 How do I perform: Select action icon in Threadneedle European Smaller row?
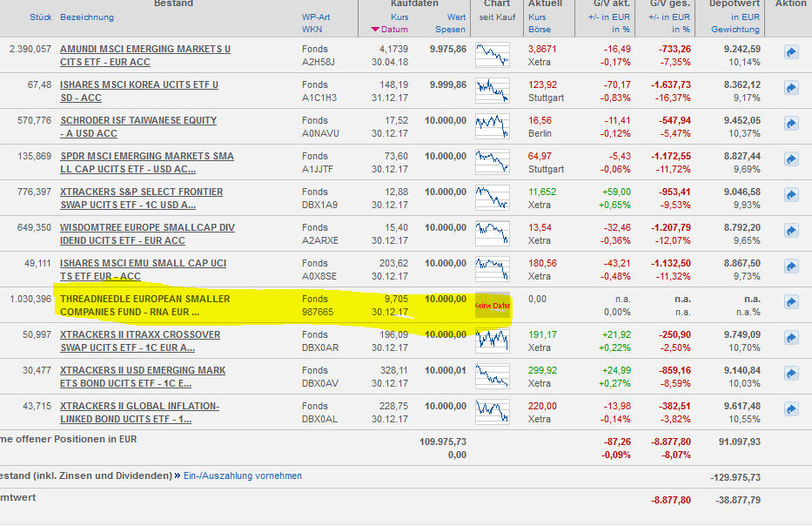(790, 302)
